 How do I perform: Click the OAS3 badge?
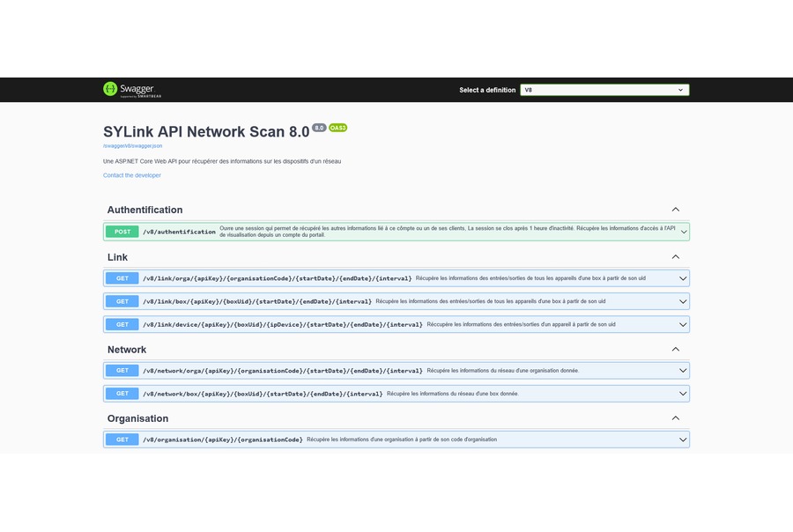coord(337,128)
